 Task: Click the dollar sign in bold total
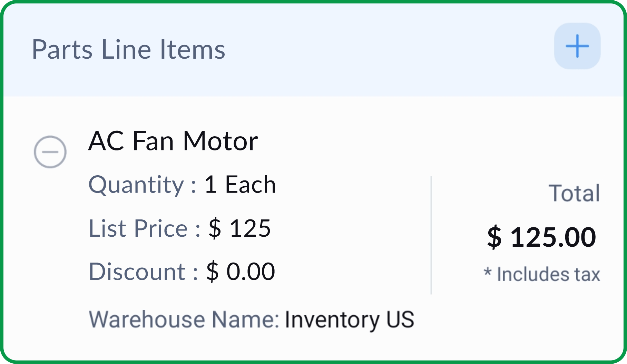tap(494, 237)
